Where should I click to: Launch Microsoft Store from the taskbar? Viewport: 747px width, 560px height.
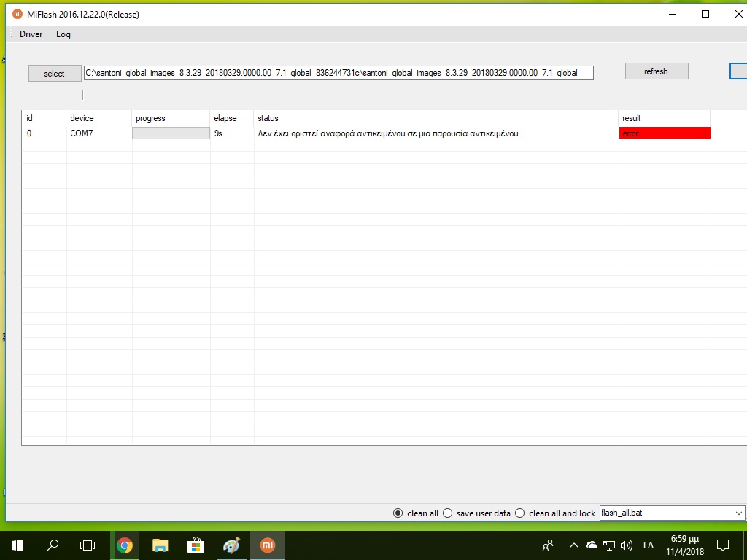pos(196,545)
